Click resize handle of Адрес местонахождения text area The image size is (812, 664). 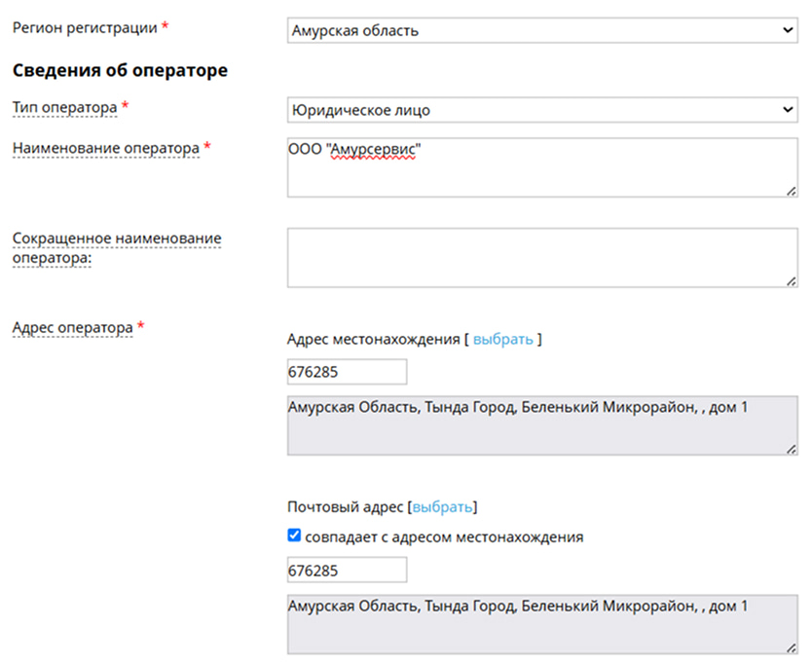tap(792, 449)
